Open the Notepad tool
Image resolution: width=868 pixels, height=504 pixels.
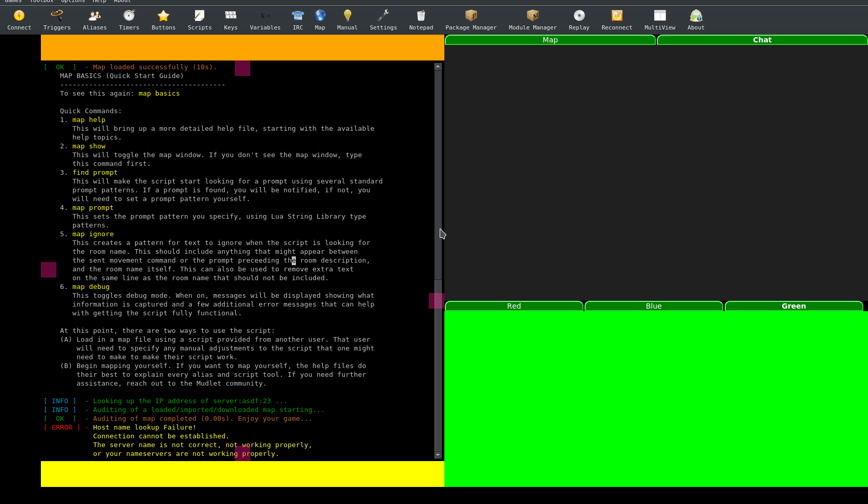click(421, 20)
